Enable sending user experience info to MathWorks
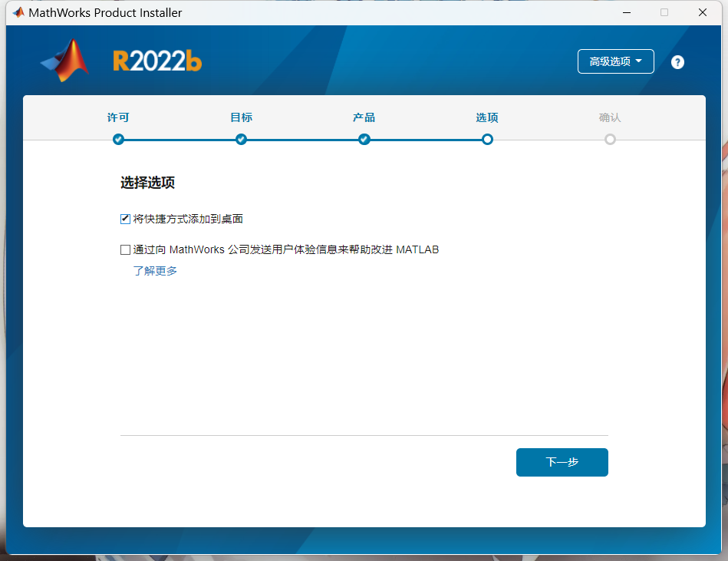This screenshot has width=728, height=561. coord(126,249)
